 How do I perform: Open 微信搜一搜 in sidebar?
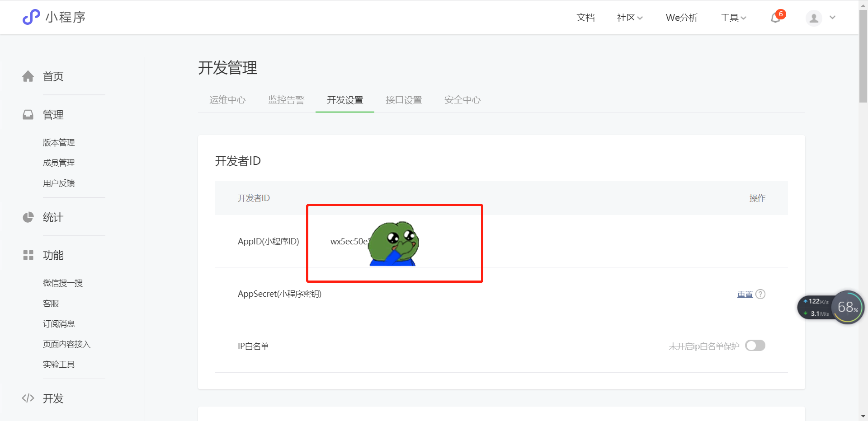coord(63,283)
